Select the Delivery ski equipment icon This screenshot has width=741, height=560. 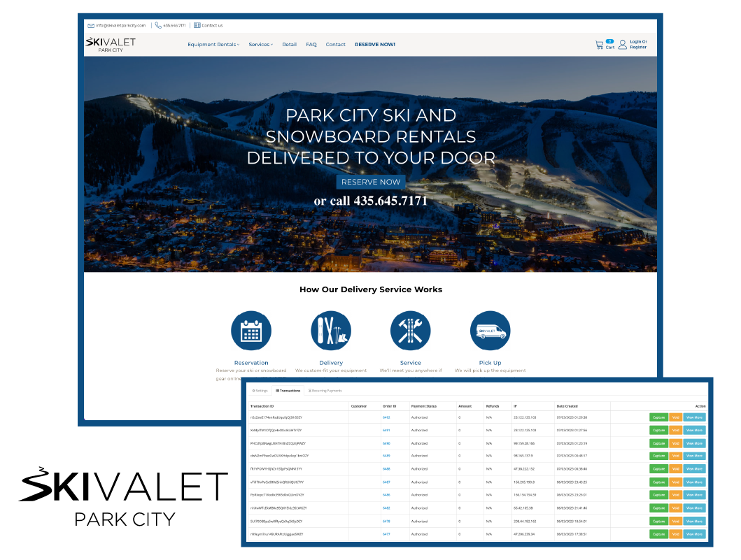(x=331, y=331)
